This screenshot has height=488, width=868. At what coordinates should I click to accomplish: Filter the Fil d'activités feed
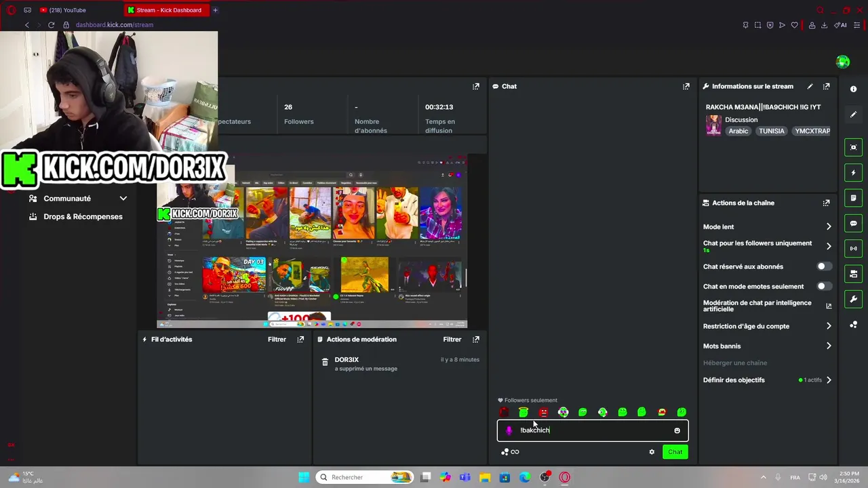(277, 340)
